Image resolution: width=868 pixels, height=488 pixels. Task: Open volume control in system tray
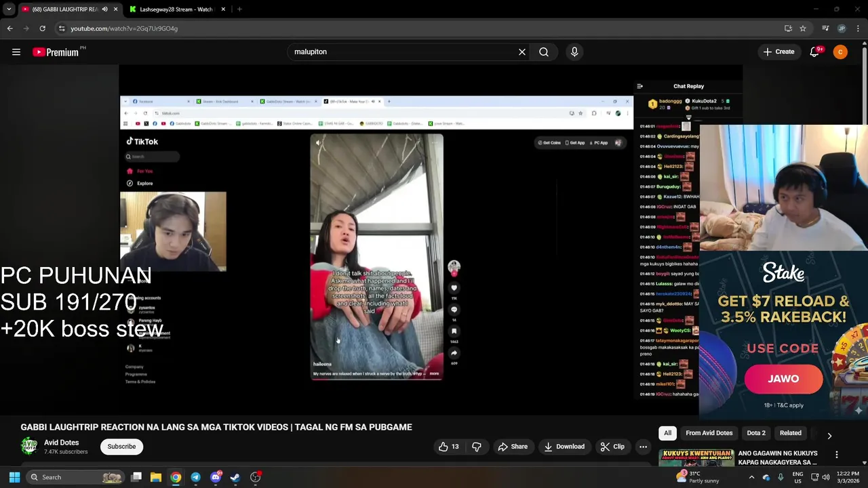coord(825,477)
